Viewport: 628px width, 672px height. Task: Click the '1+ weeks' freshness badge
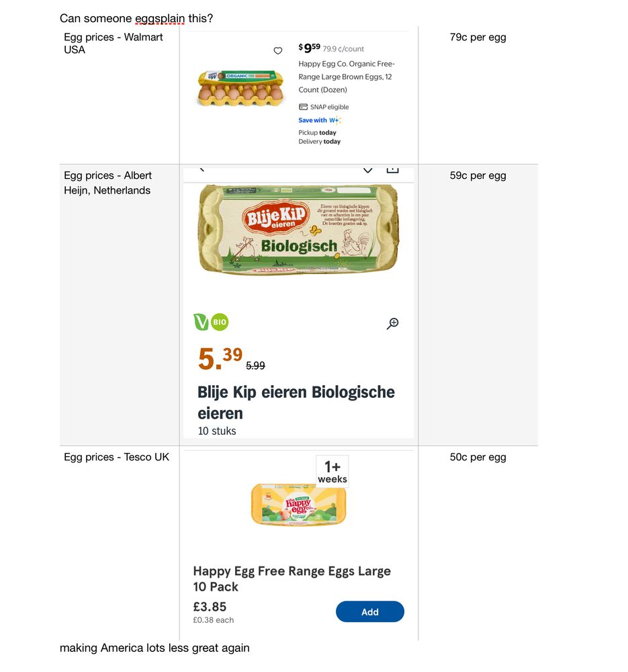coord(332,472)
